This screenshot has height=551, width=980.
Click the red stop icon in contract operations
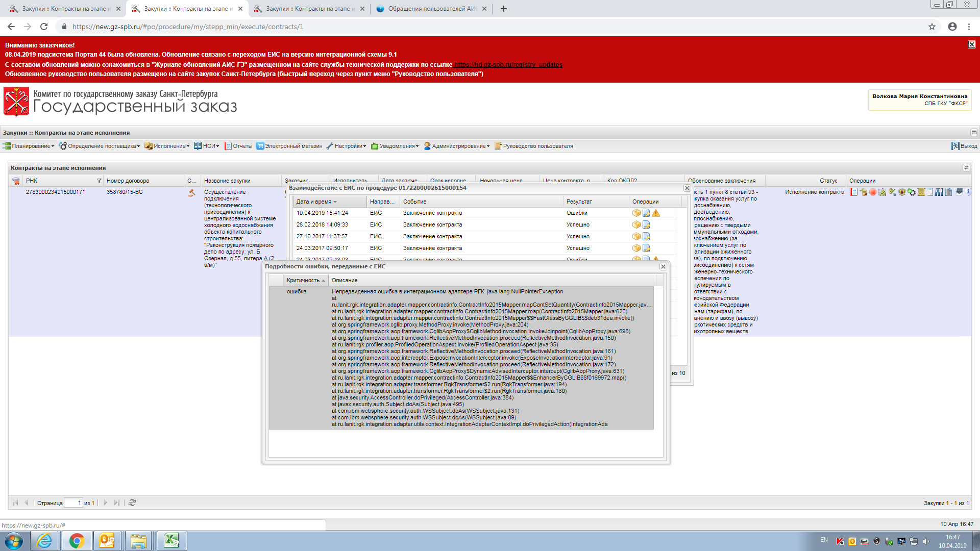(873, 192)
